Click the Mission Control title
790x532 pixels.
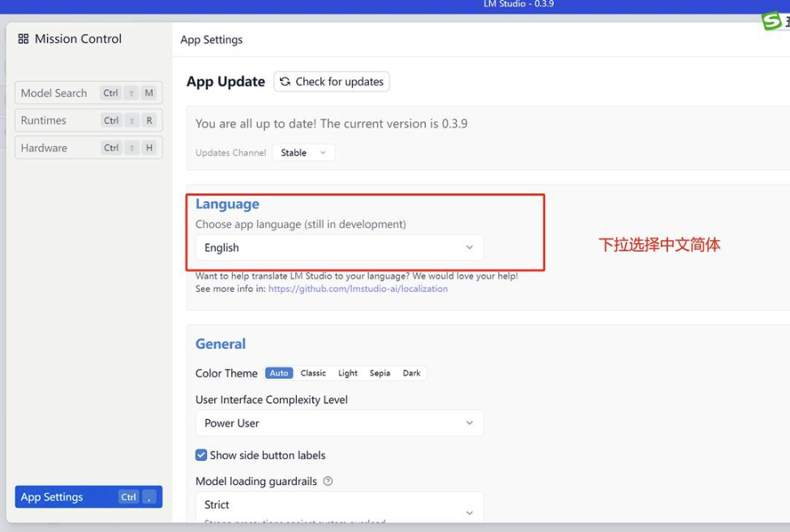coord(78,39)
